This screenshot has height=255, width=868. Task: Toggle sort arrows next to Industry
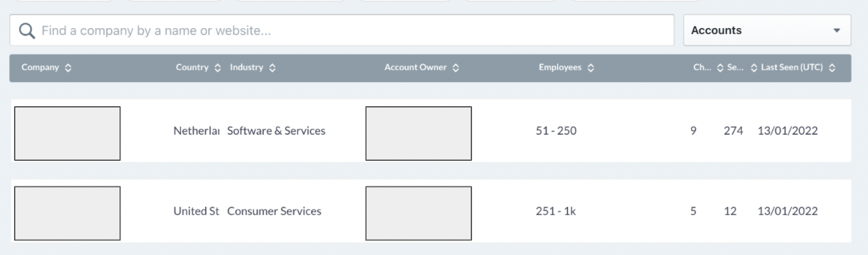pyautogui.click(x=272, y=68)
